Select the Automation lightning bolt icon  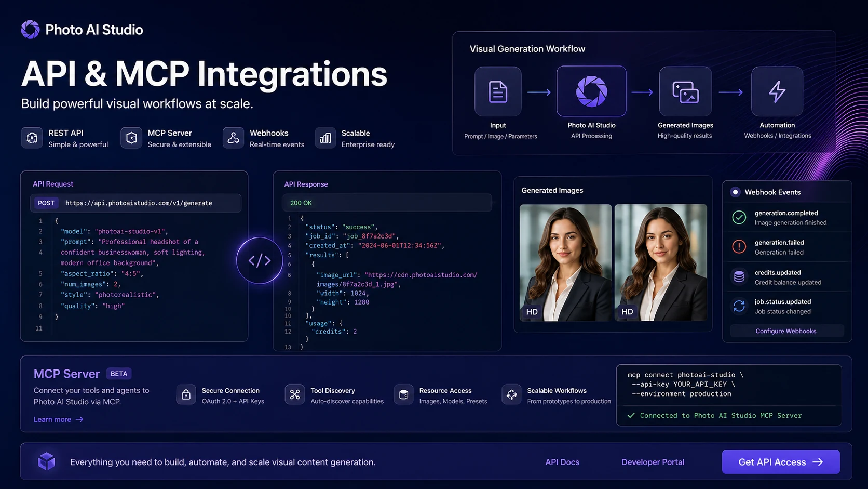coord(777,91)
